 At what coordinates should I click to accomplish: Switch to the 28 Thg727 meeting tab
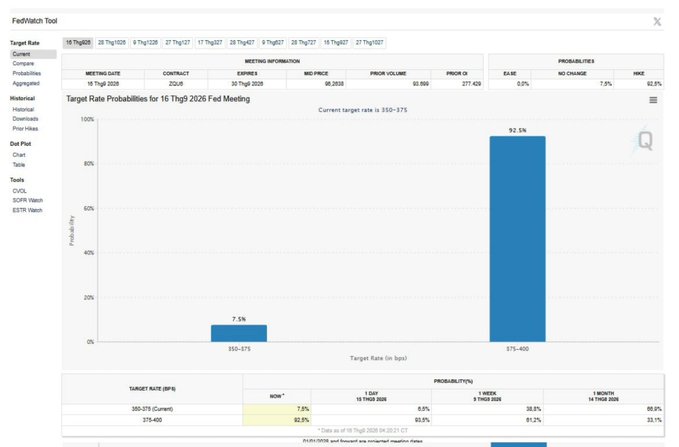pyautogui.click(x=304, y=42)
